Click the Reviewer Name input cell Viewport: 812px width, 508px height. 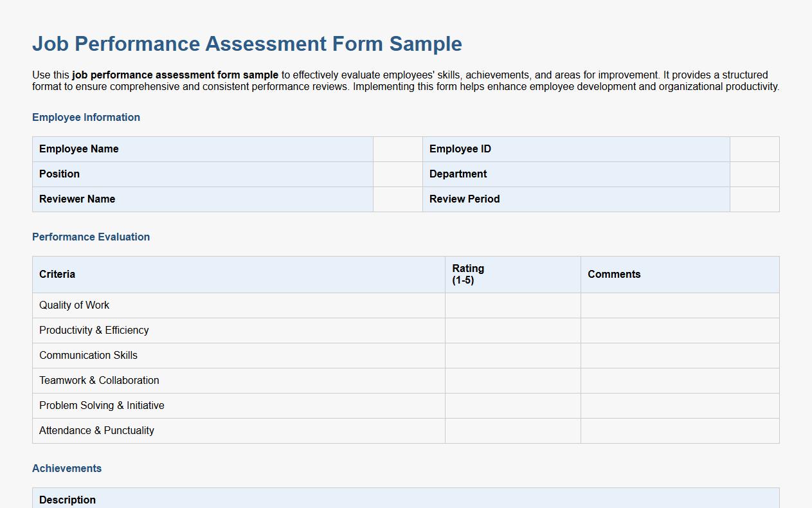point(397,199)
